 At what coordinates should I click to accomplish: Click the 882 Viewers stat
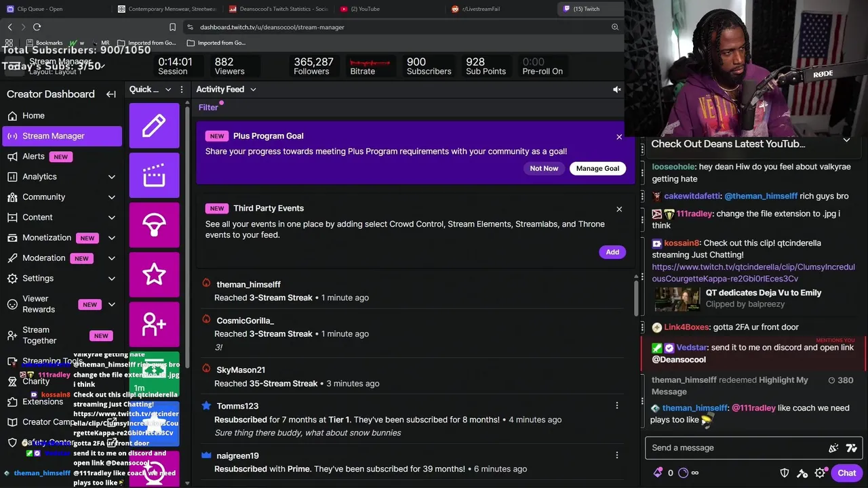(229, 66)
